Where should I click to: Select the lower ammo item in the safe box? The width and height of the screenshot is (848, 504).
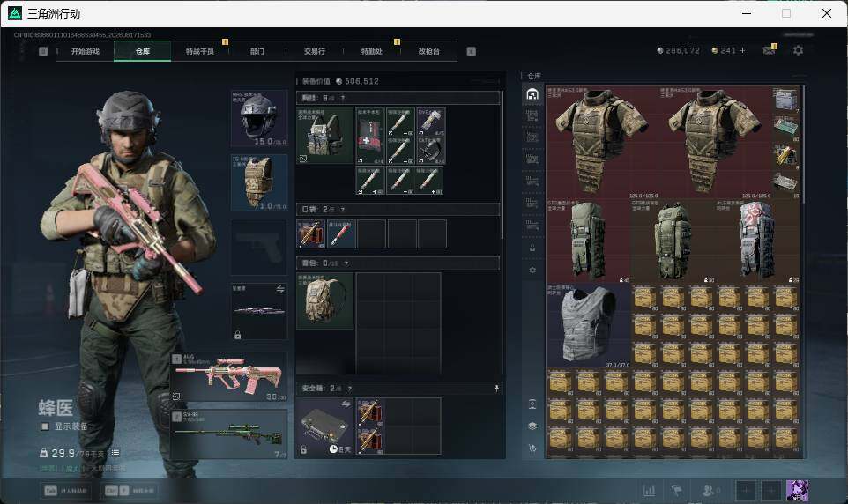pos(370,441)
